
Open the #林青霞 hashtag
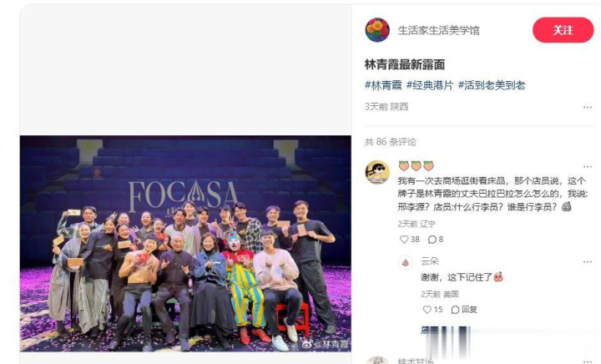[x=383, y=85]
